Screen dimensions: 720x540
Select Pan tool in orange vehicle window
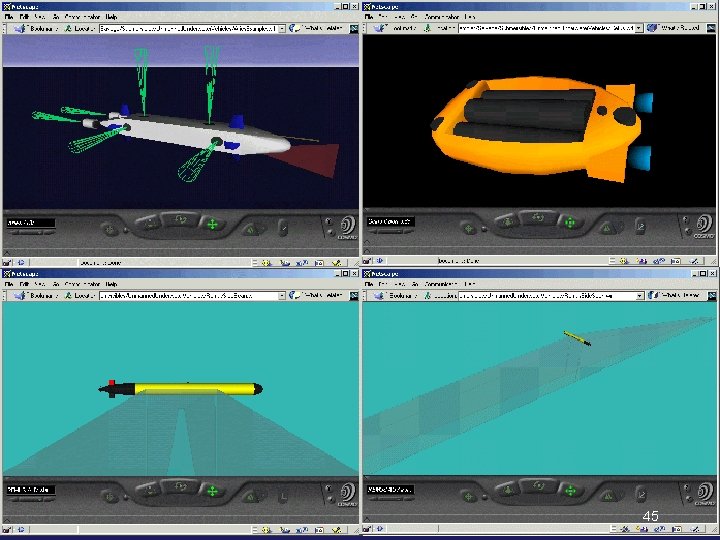(570, 223)
